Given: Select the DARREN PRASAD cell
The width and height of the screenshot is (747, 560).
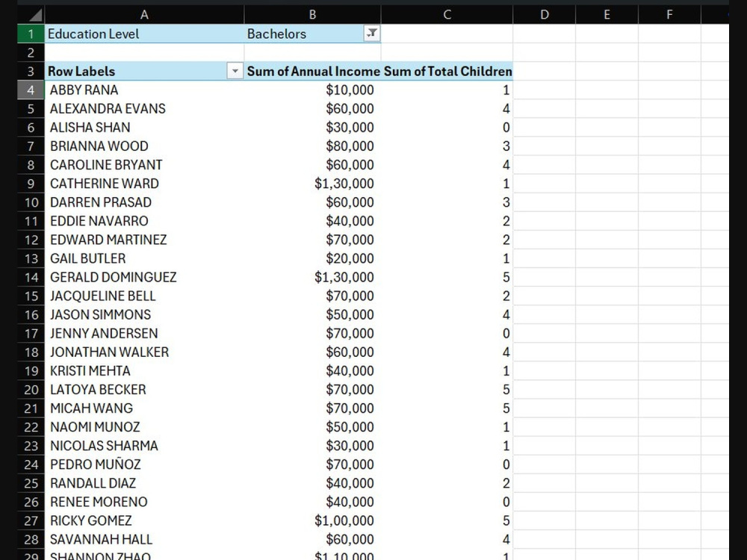Looking at the screenshot, I should click(144, 202).
